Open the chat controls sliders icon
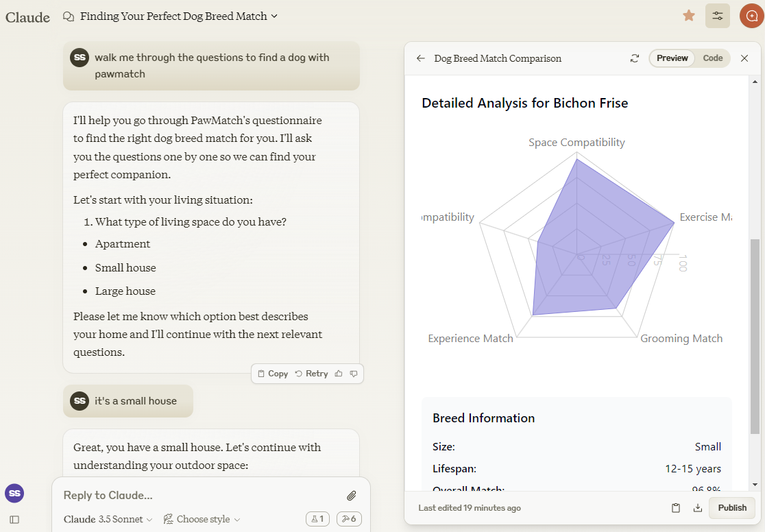The image size is (765, 532). 718,16
